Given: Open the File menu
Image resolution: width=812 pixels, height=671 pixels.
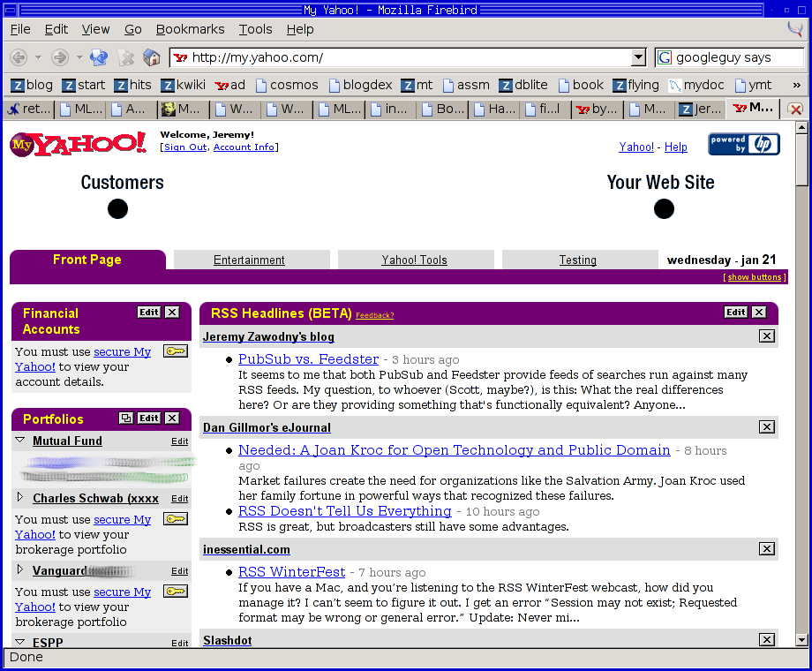Looking at the screenshot, I should [x=20, y=29].
